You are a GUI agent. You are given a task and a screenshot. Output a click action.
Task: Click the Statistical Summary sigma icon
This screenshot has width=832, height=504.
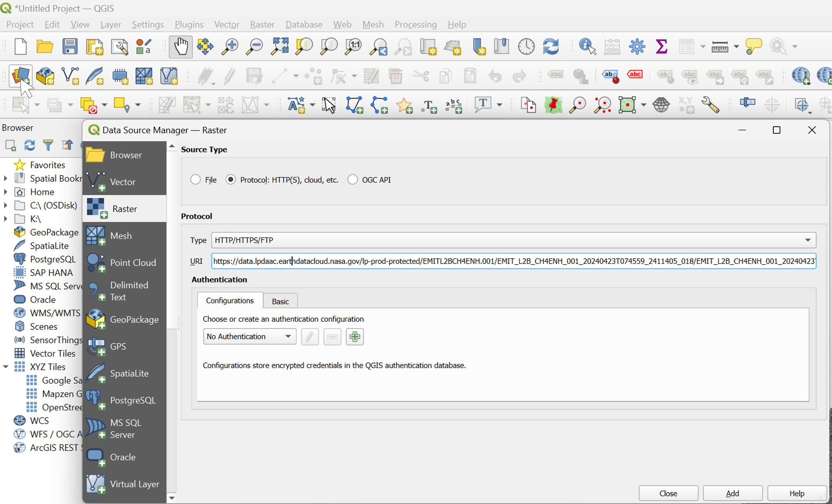tap(661, 46)
